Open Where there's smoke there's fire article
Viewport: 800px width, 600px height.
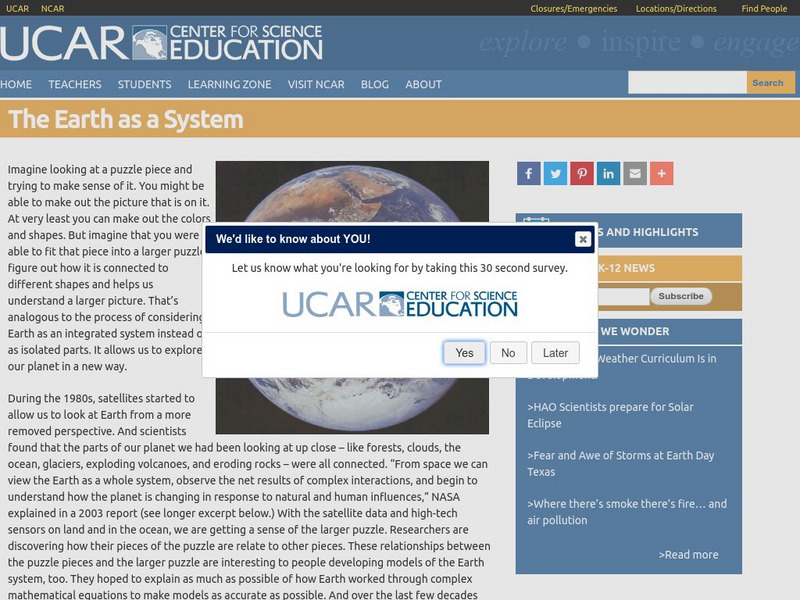click(x=627, y=512)
